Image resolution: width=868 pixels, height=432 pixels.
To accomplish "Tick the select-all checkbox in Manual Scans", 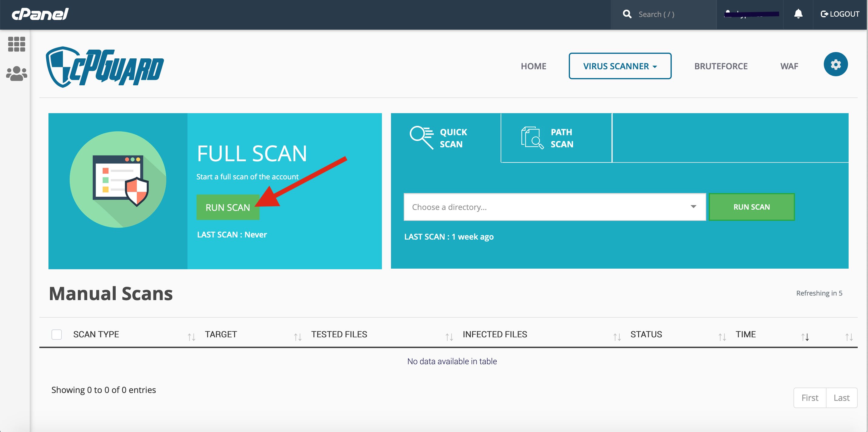I will tap(57, 334).
